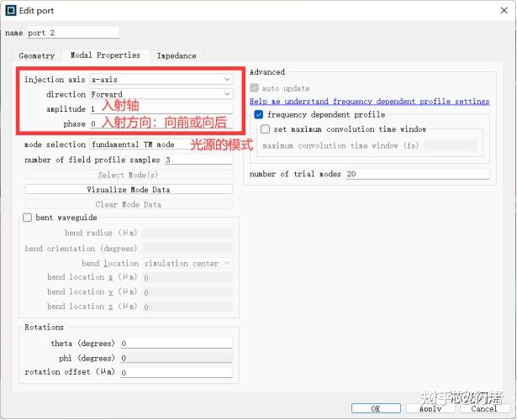Edit the number of trial modes field
517x420 pixels.
[418, 174]
